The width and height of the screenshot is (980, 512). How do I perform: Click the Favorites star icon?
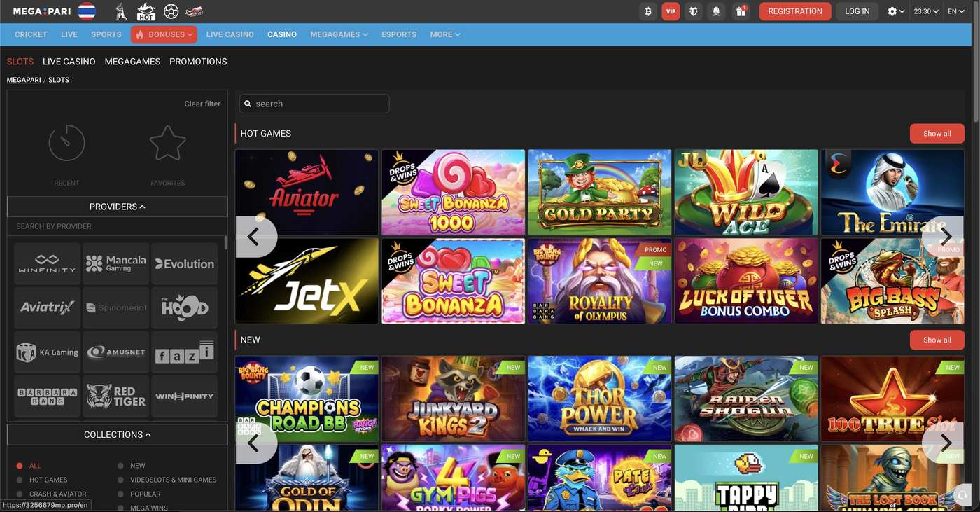(x=168, y=143)
